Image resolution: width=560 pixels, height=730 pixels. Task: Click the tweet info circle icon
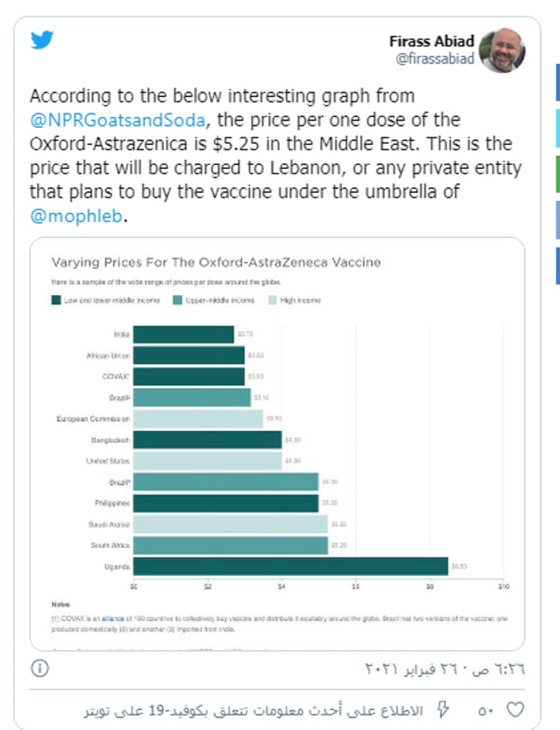tap(40, 668)
